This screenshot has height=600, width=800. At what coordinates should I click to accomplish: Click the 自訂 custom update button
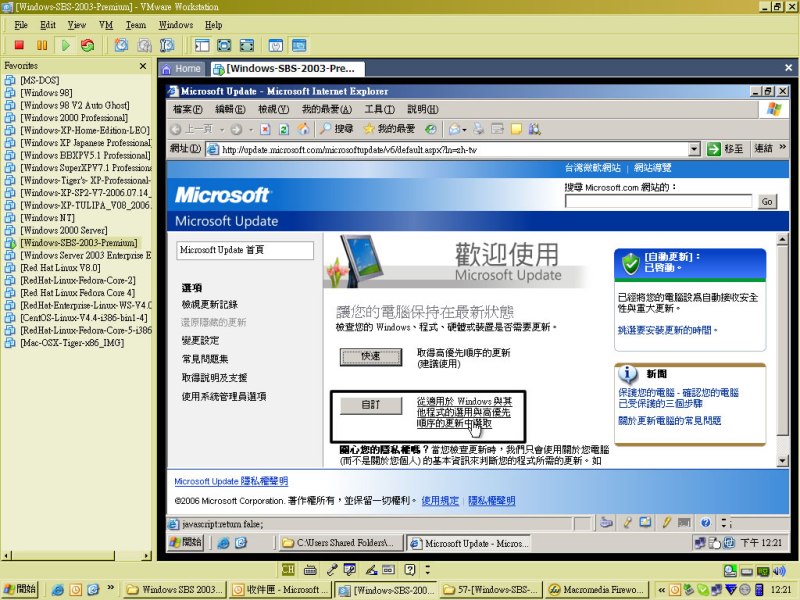pyautogui.click(x=371, y=405)
